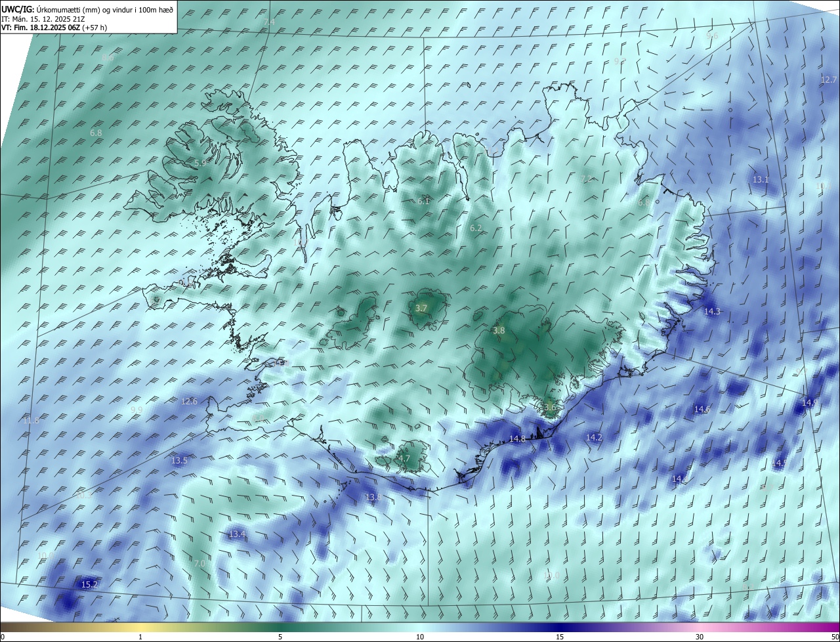
Task: Click the 3.6 value label on map
Action: tap(550, 407)
